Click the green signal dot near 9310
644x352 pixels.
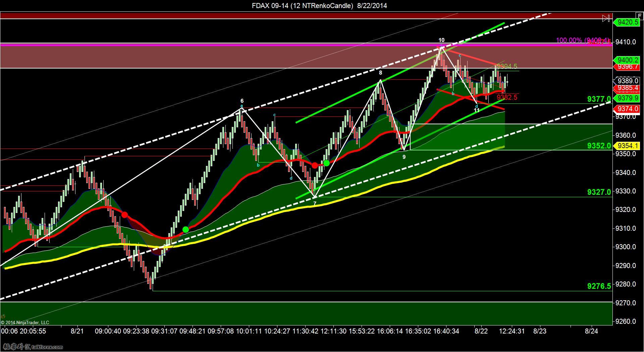point(185,229)
